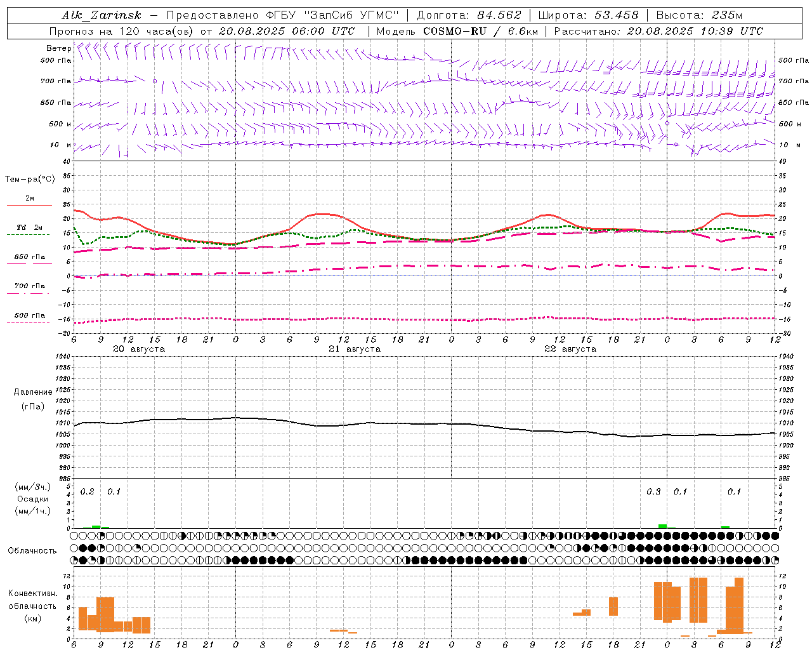Click the "Давление" pressure panel label
The width and height of the screenshot is (812, 650).
pos(33,392)
